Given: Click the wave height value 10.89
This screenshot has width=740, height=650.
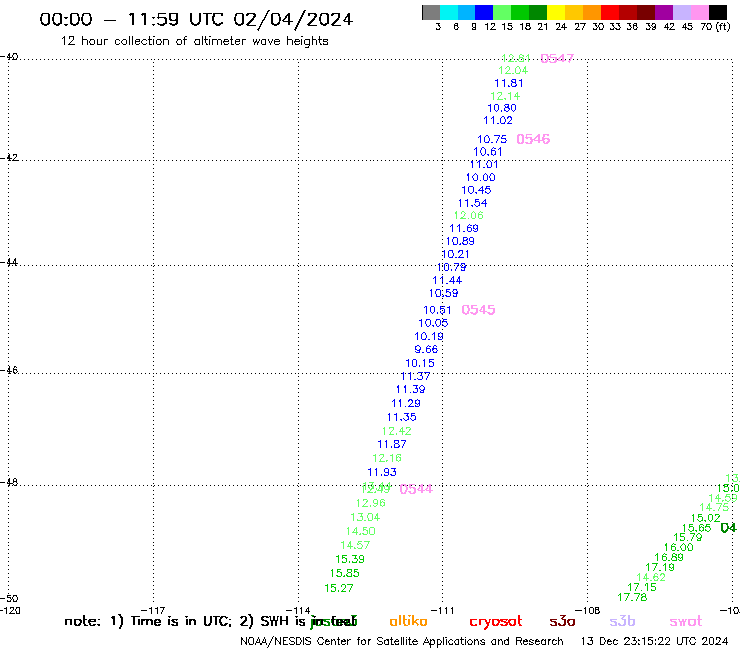Looking at the screenshot, I should 460,241.
